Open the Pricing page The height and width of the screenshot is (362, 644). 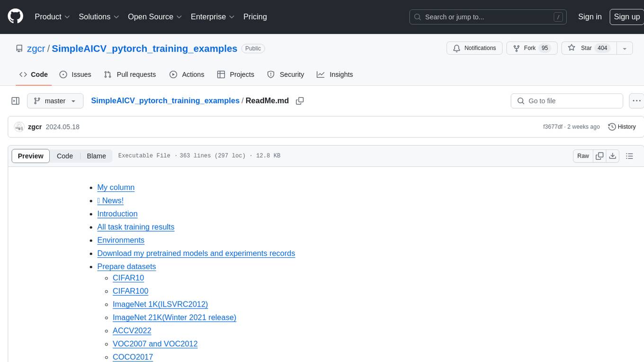tap(255, 17)
